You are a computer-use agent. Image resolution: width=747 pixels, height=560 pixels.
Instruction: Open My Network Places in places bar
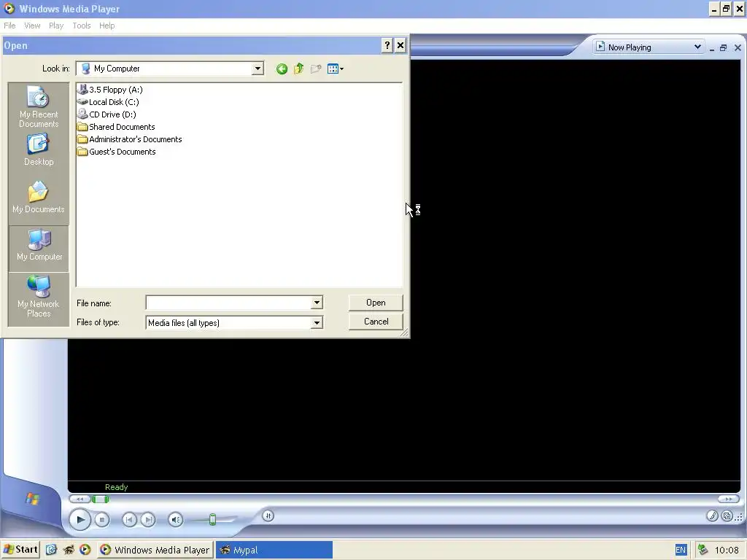pos(39,296)
